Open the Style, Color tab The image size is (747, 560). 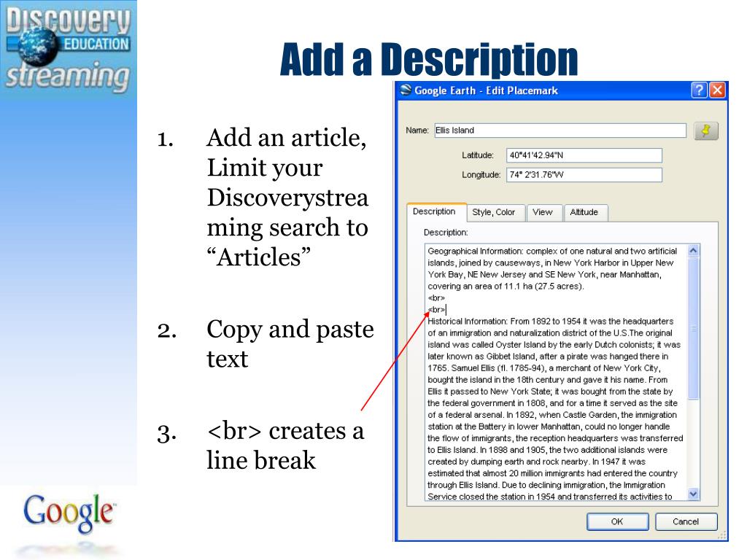click(x=494, y=212)
